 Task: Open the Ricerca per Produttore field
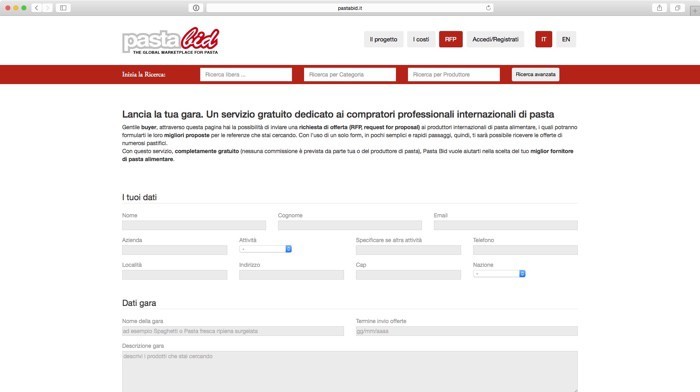(x=454, y=75)
